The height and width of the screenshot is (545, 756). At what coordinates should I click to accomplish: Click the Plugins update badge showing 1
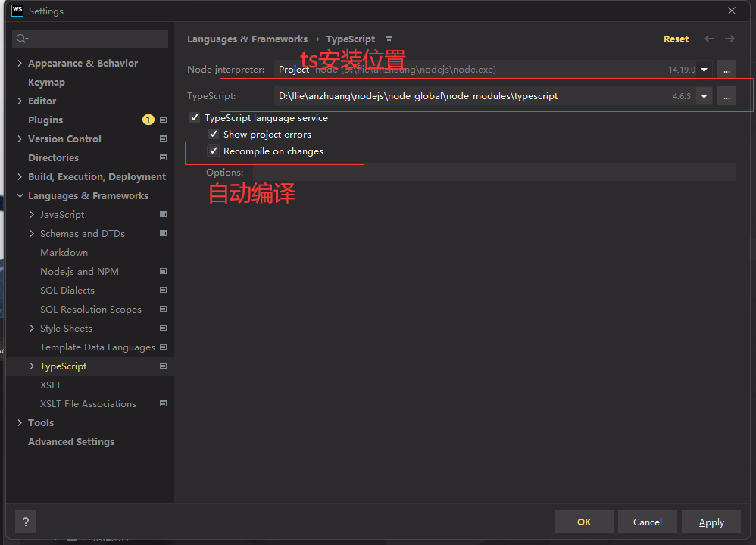tap(148, 120)
